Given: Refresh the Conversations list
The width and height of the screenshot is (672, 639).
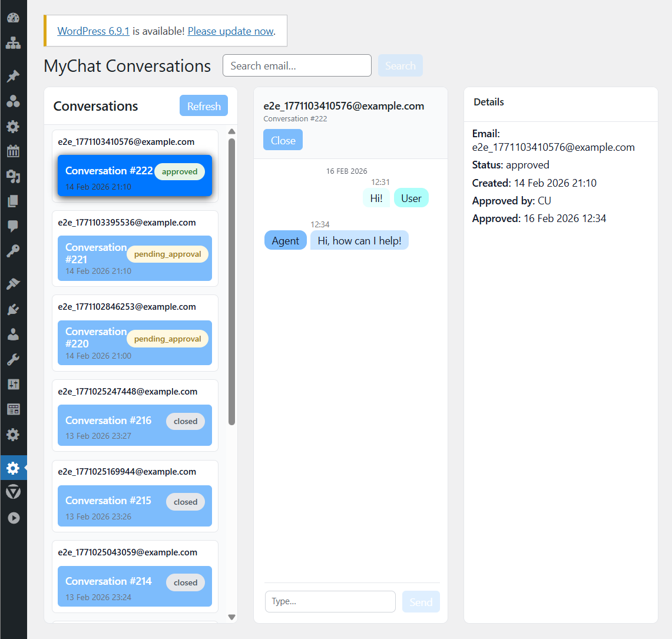Looking at the screenshot, I should [203, 106].
